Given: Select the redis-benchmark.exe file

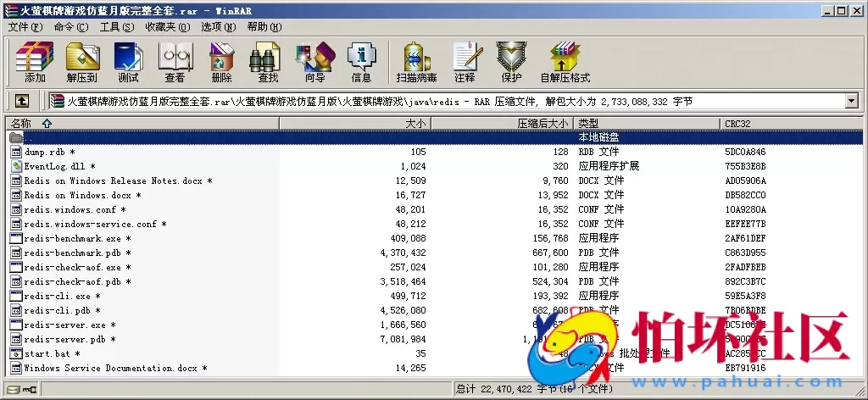Looking at the screenshot, I should coord(72,238).
